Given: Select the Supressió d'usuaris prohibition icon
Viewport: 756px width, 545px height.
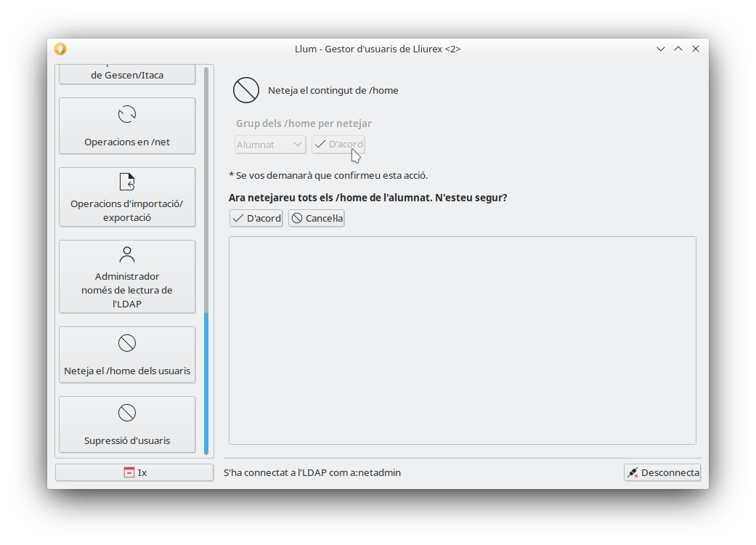Looking at the screenshot, I should [127, 413].
